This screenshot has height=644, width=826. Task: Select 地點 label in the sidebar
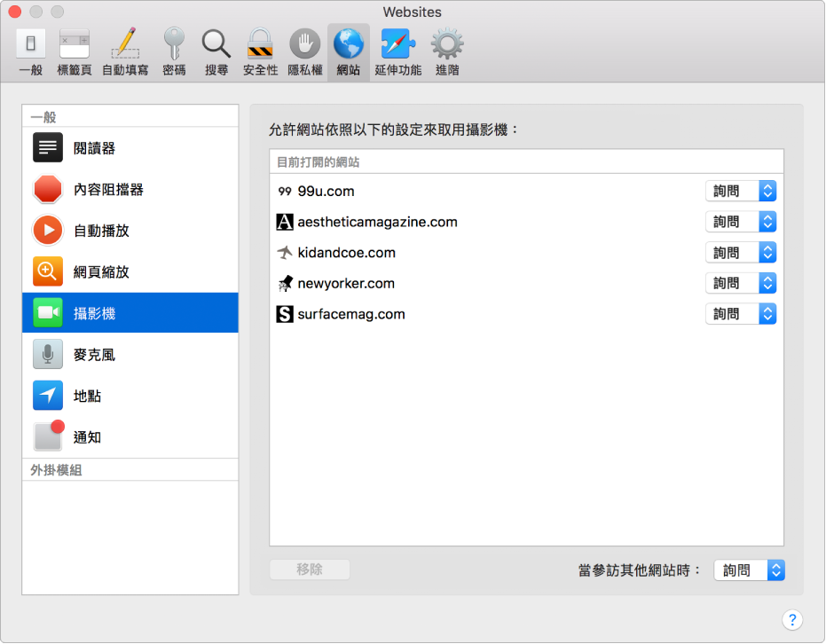tap(87, 396)
